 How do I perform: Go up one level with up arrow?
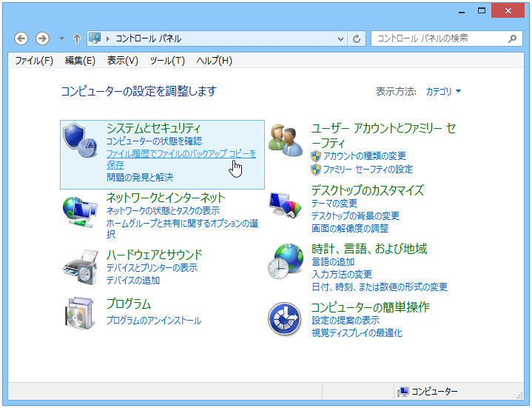77,39
